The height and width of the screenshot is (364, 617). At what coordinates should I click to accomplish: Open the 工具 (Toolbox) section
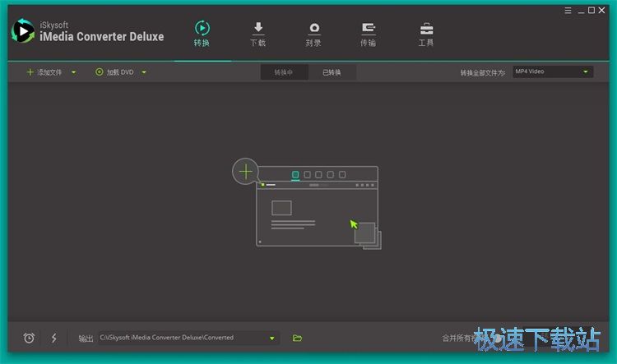click(x=426, y=35)
